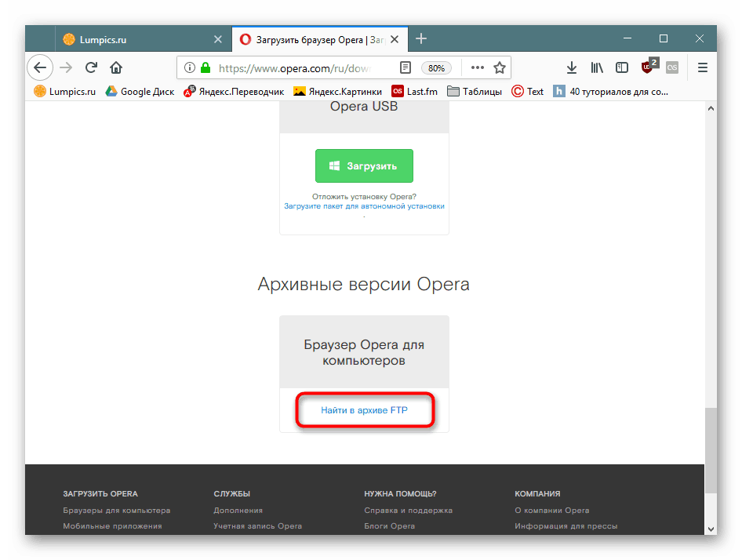Bookmark this page with the star icon
742x560 pixels.
click(500, 67)
